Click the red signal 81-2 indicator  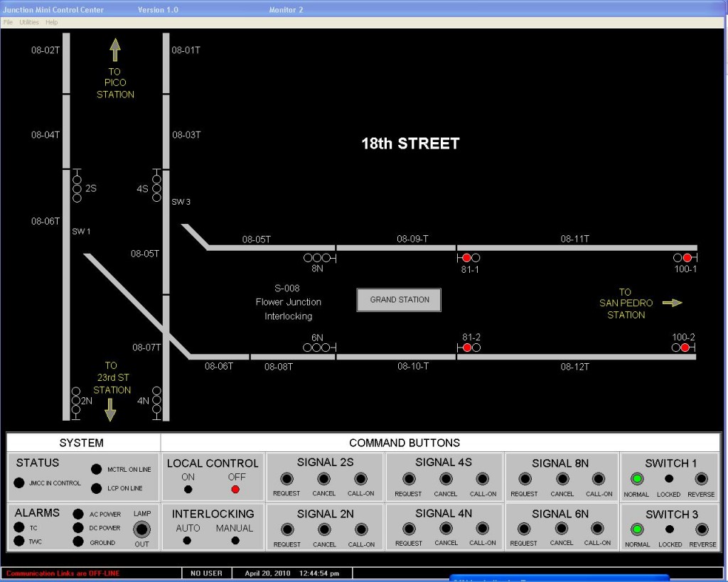click(467, 347)
